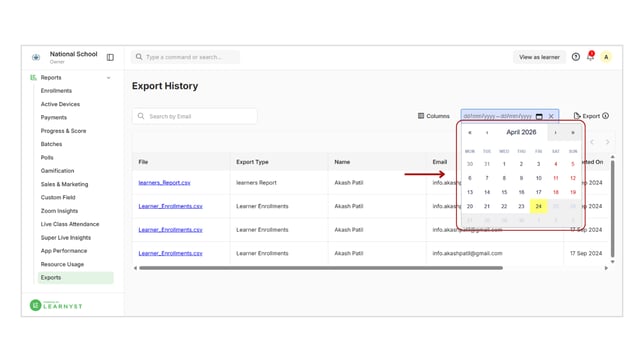Image resolution: width=644 pixels, height=362 pixels.
Task: Open Active Devices report
Action: (x=60, y=104)
